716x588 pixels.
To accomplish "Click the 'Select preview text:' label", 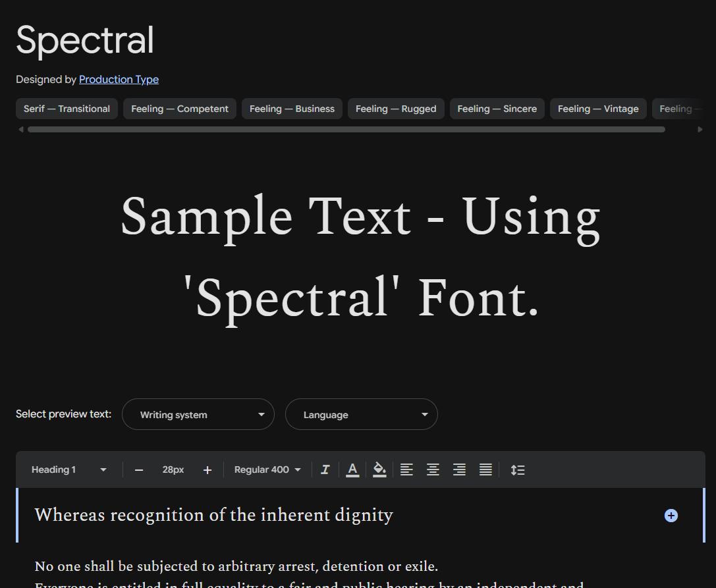I will [x=63, y=414].
